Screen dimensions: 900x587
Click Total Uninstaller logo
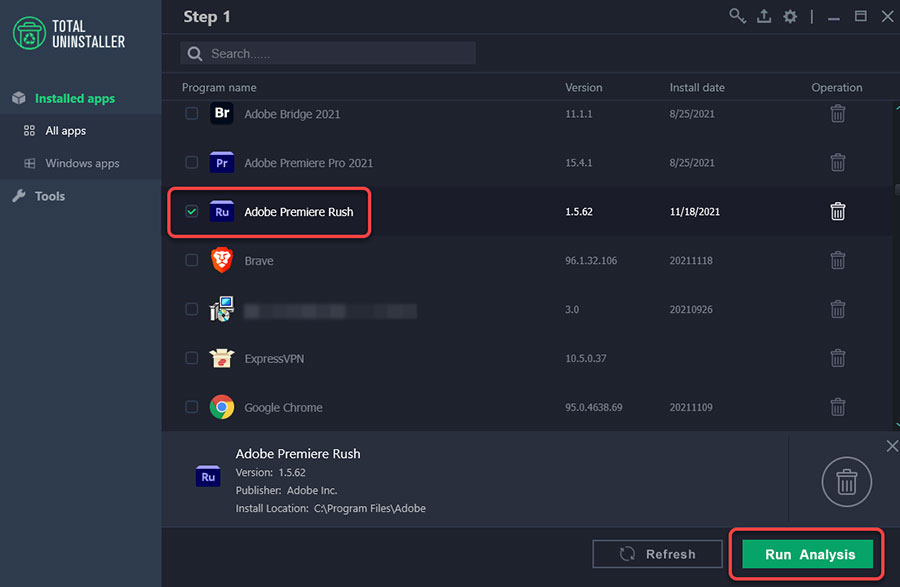(x=69, y=33)
